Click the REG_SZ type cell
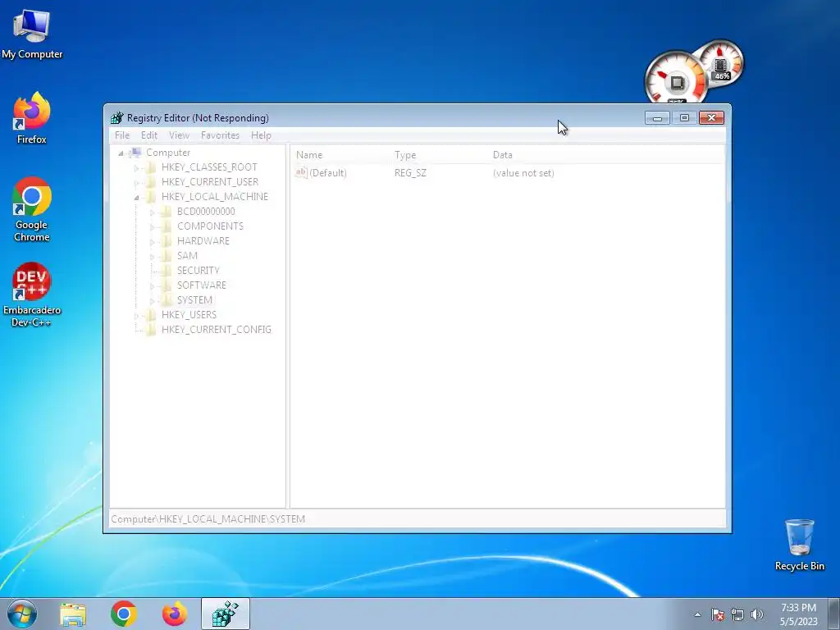The height and width of the screenshot is (630, 840). 410,173
